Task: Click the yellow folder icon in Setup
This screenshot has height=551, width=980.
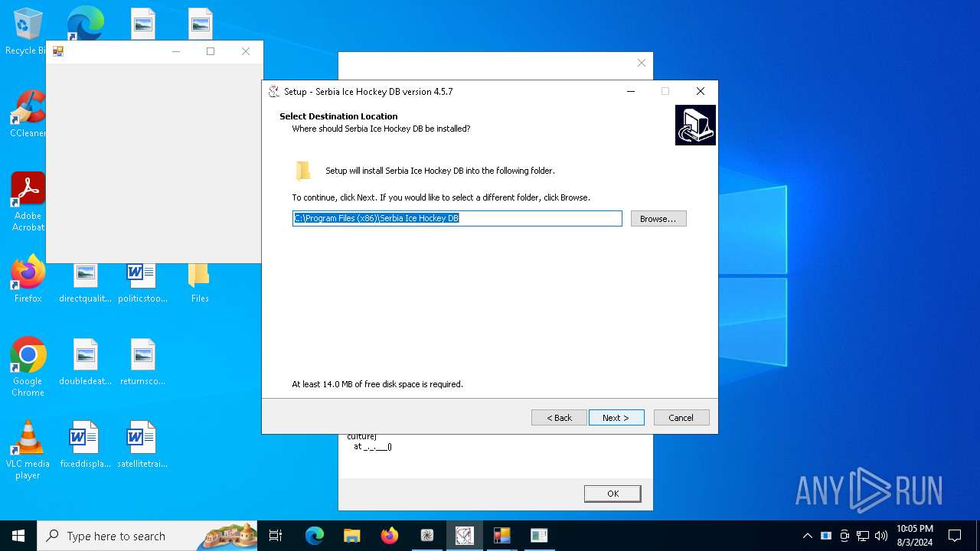Action: (x=303, y=170)
